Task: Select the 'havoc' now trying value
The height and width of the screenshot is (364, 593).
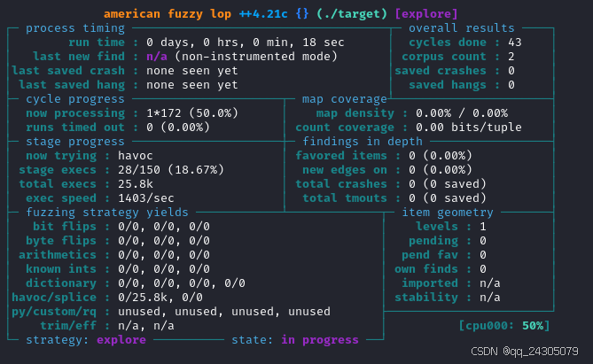Action: coord(136,156)
